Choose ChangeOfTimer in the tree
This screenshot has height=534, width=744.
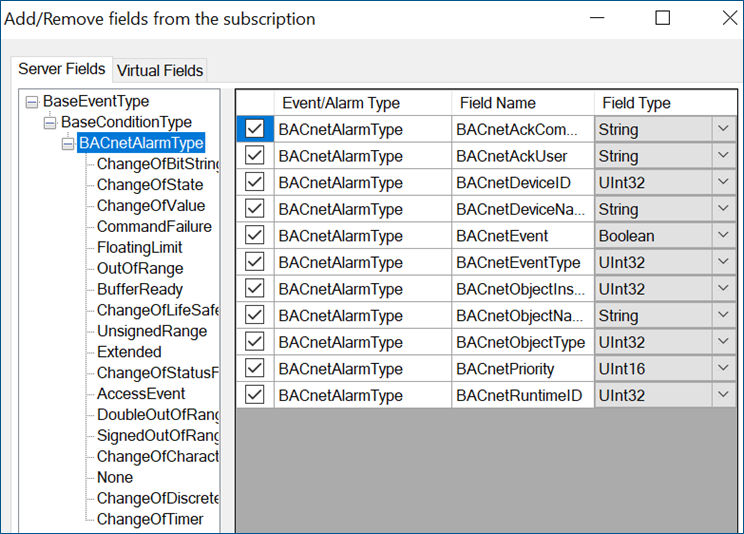[x=149, y=519]
